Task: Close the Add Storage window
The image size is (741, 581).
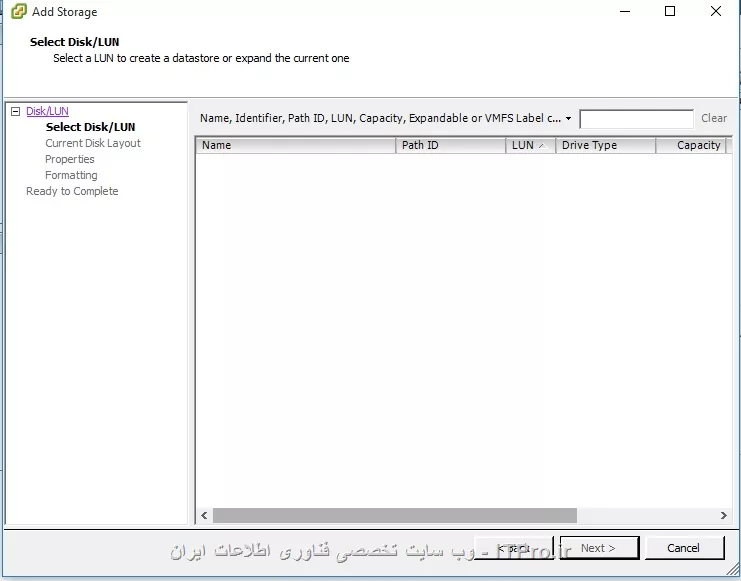Action: 715,11
